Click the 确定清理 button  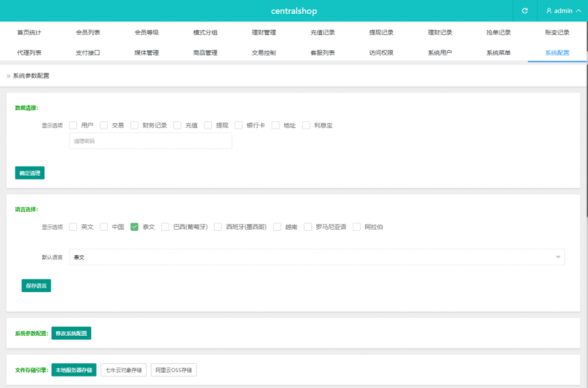29,173
